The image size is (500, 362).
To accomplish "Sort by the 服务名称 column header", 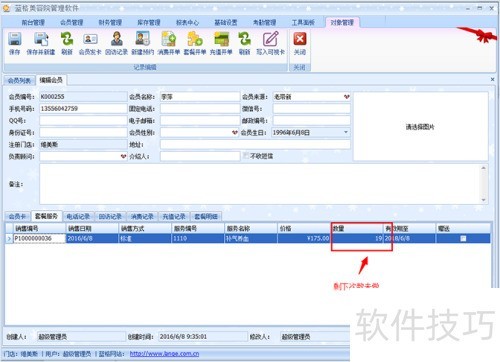I will pos(251,228).
